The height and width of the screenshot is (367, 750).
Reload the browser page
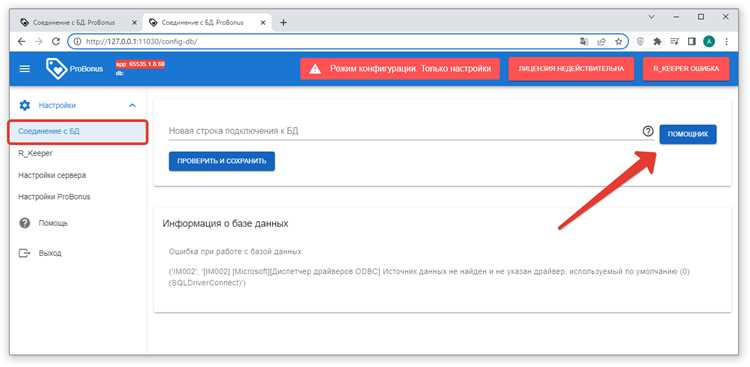tap(55, 42)
